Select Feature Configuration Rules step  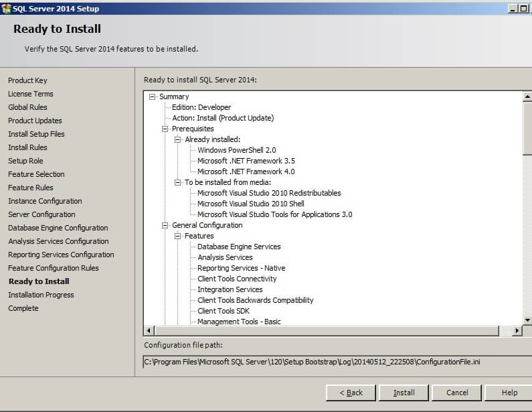click(x=54, y=269)
